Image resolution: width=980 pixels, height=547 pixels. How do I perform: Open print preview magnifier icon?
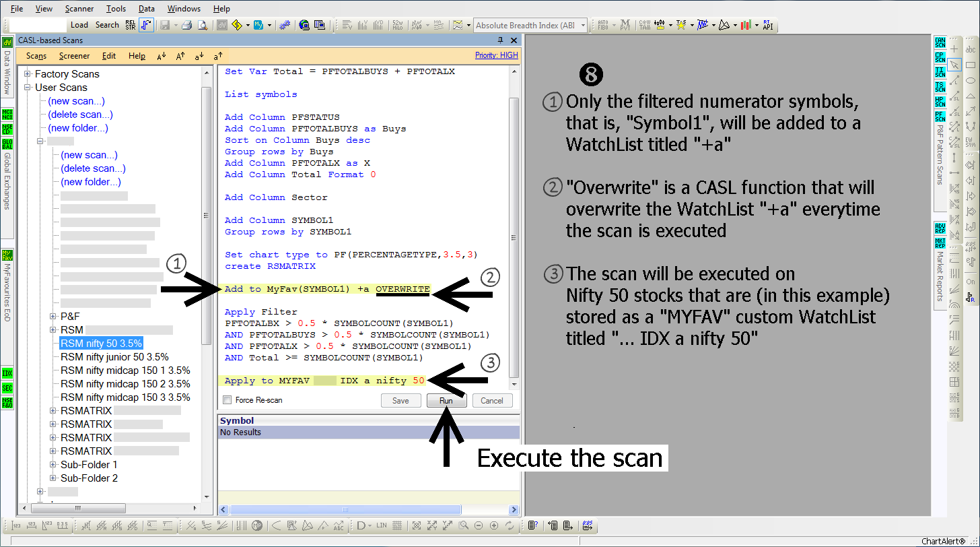click(x=203, y=25)
